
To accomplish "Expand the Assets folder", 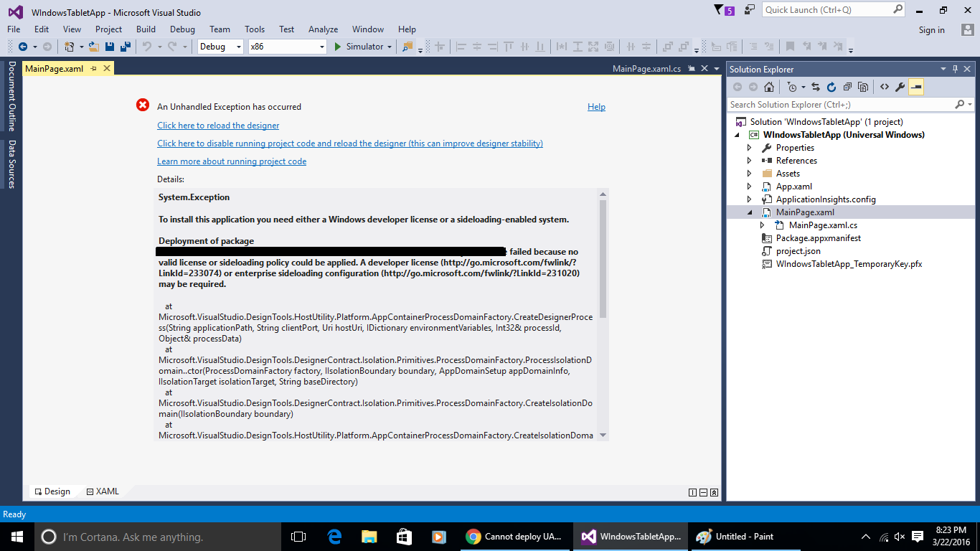I will click(x=750, y=174).
